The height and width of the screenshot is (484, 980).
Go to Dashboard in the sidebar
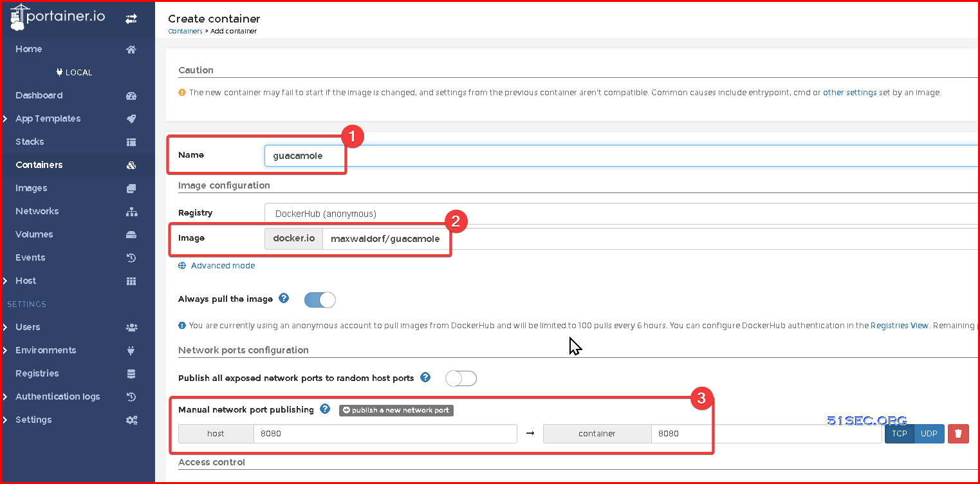pos(39,96)
